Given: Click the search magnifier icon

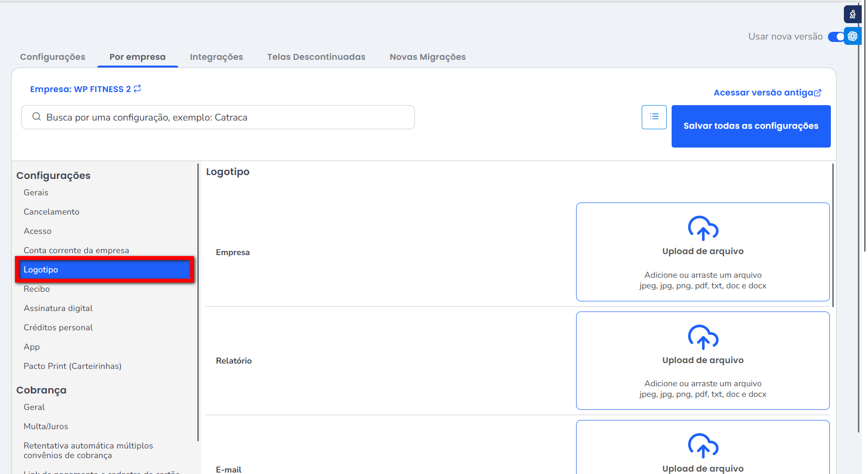Looking at the screenshot, I should (37, 117).
